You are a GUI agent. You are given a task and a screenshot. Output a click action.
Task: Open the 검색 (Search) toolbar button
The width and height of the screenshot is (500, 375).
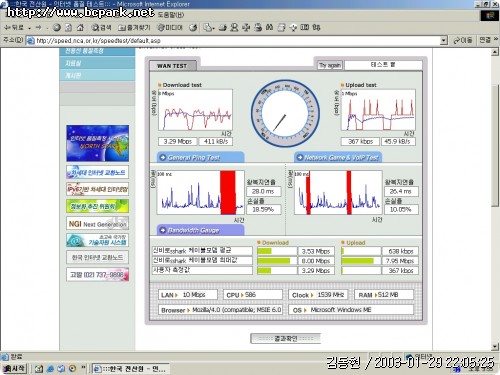(101, 28)
